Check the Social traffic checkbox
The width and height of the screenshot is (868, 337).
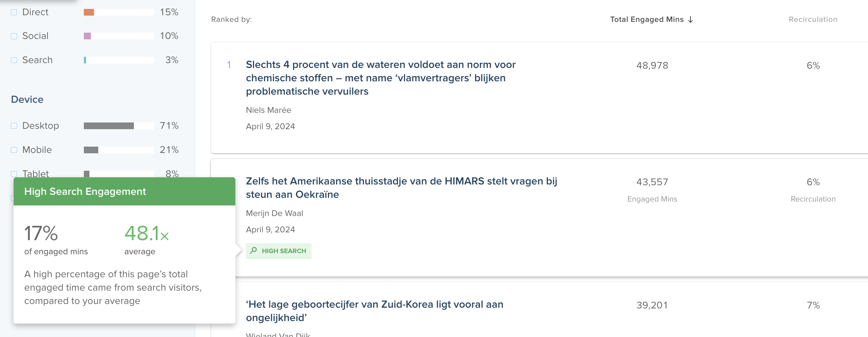click(x=14, y=36)
